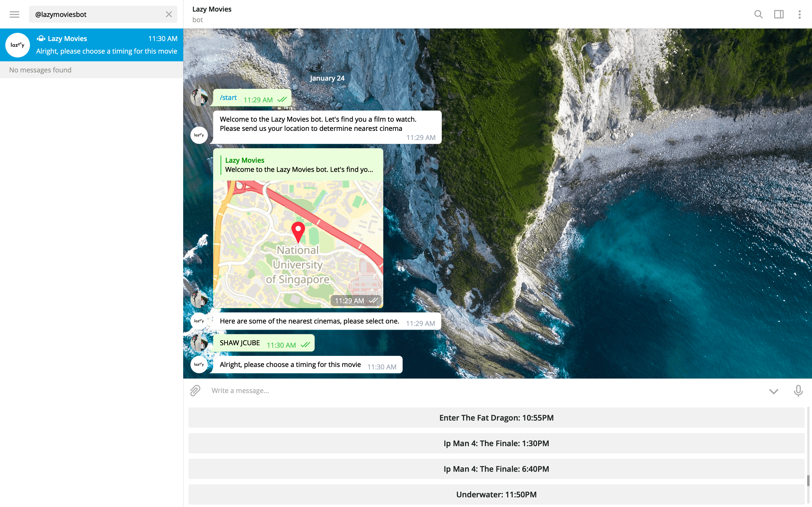Viewport: 812px width, 507px height.
Task: Select Underwater: 11:50PM showtime
Action: pos(496,494)
